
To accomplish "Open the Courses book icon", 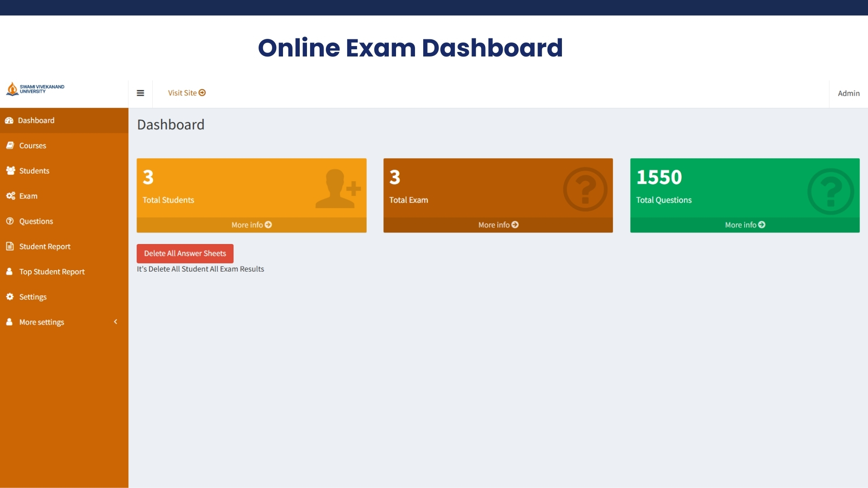I will [9, 145].
